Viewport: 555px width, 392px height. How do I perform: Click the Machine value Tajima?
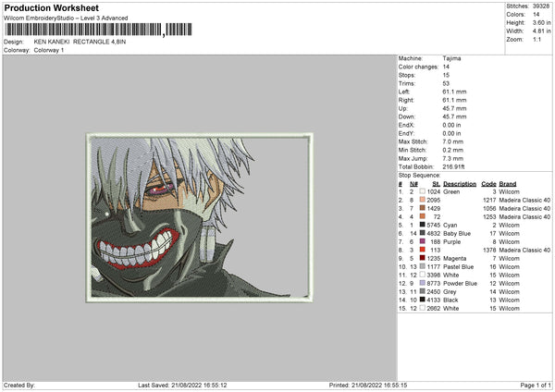click(x=451, y=58)
